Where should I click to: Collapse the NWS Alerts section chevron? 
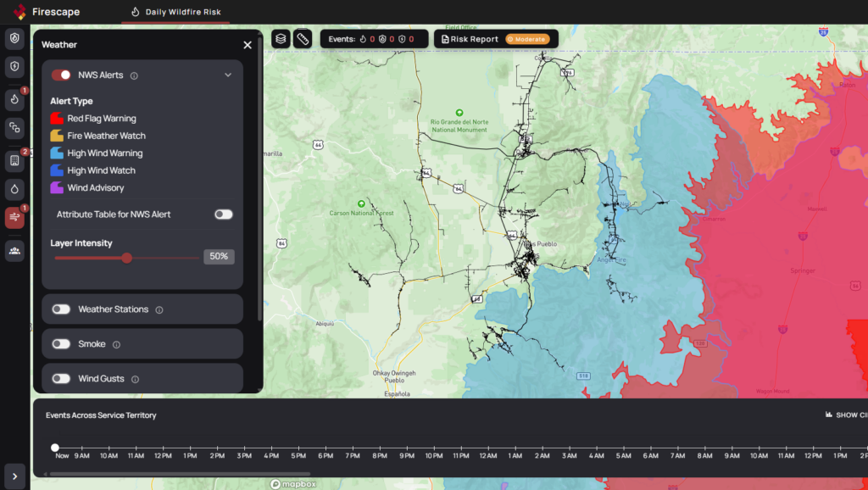point(227,75)
